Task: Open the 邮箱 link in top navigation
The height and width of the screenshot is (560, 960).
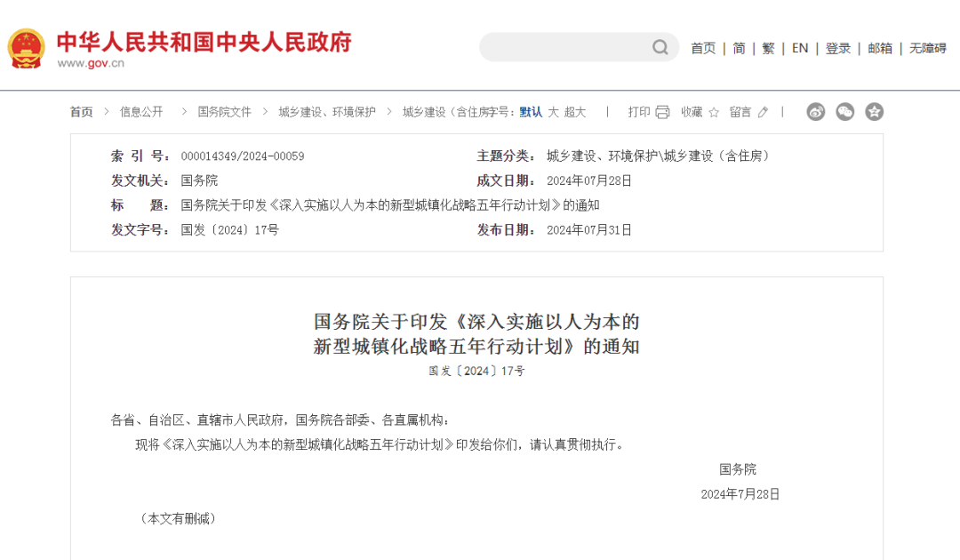Action: click(880, 48)
